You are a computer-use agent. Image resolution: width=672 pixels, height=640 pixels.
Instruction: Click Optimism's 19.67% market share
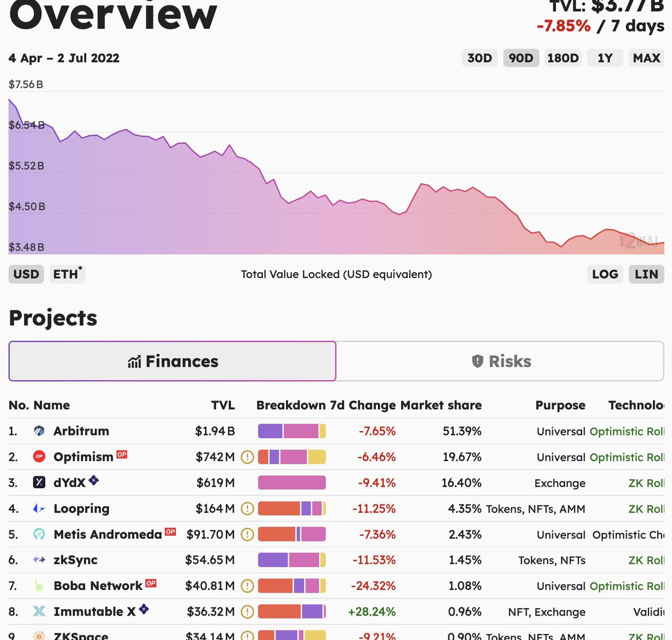pos(462,457)
